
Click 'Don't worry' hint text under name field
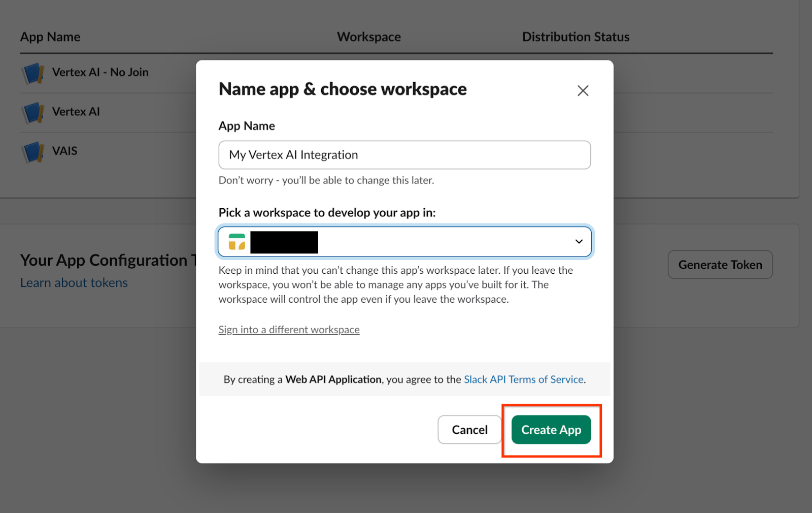[x=326, y=180]
